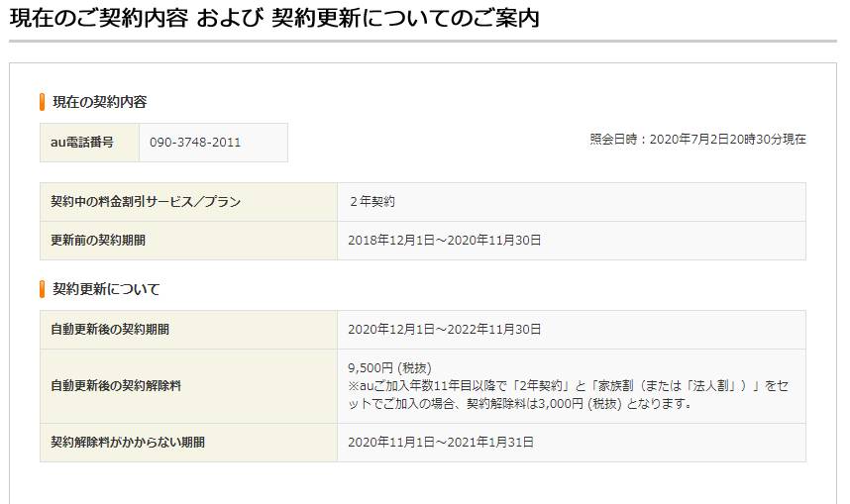Click the 9,500円 (税抜) fee text
This screenshot has width=850, height=504.
click(x=389, y=368)
